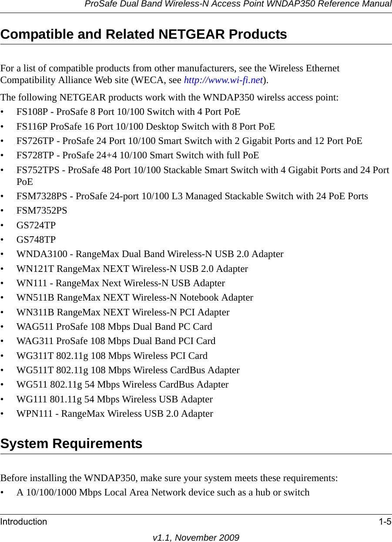Click the 'v1.1, November 2009' footer text
The image size is (392, 542).
click(x=196, y=538)
